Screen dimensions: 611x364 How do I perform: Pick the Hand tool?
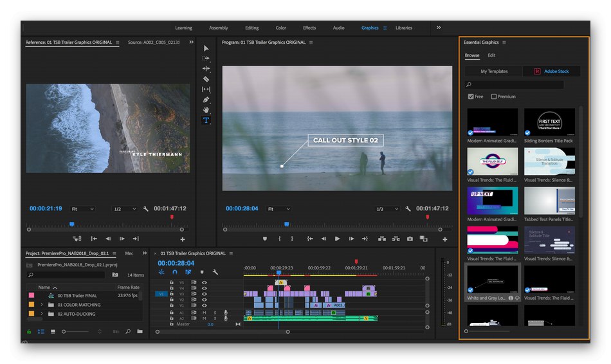[x=206, y=110]
